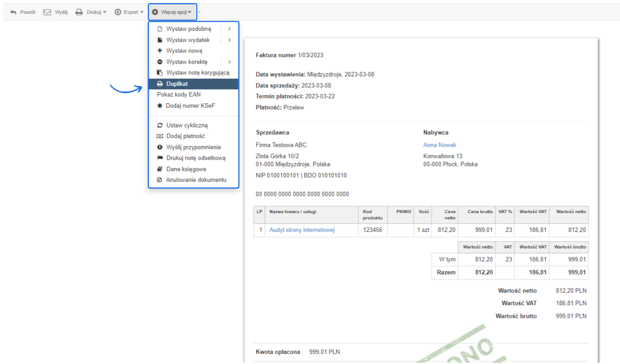Click the refresh icon beside Ustaw cykliczną

pos(160,125)
